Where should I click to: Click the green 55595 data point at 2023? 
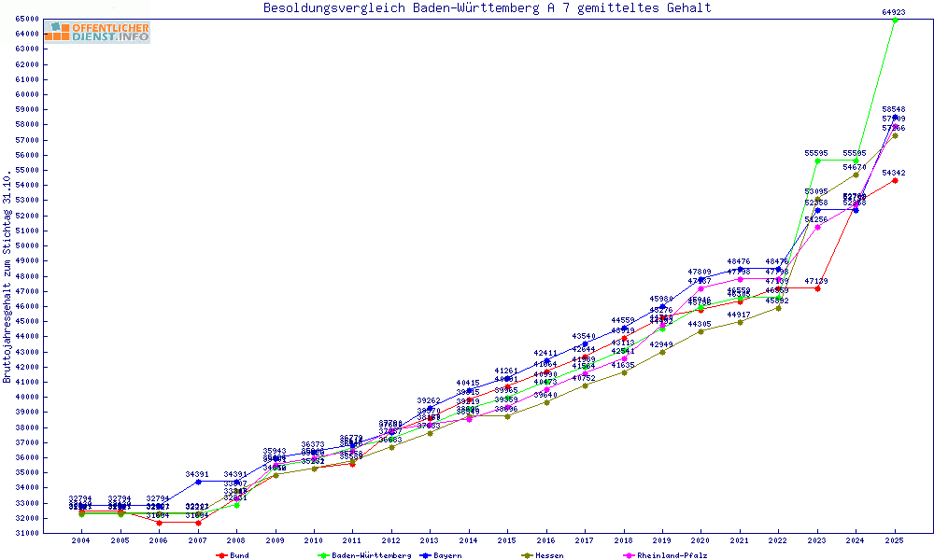(817, 161)
